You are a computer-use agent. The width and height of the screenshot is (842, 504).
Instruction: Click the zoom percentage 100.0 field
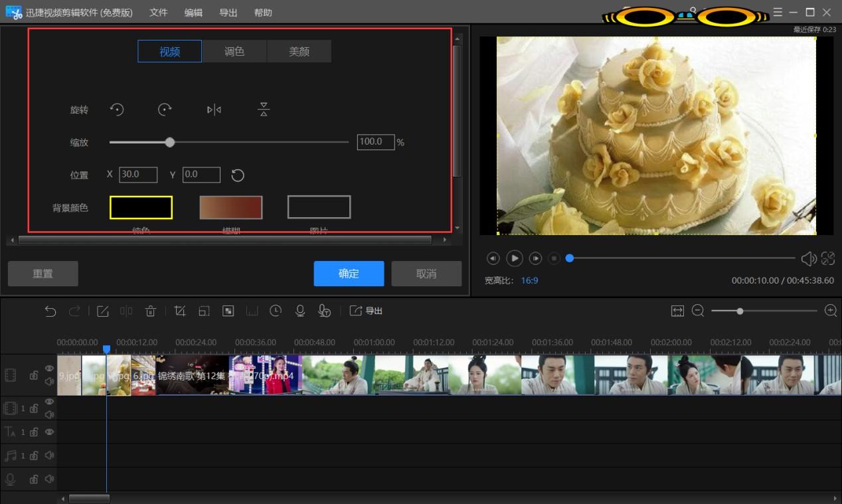coord(376,141)
